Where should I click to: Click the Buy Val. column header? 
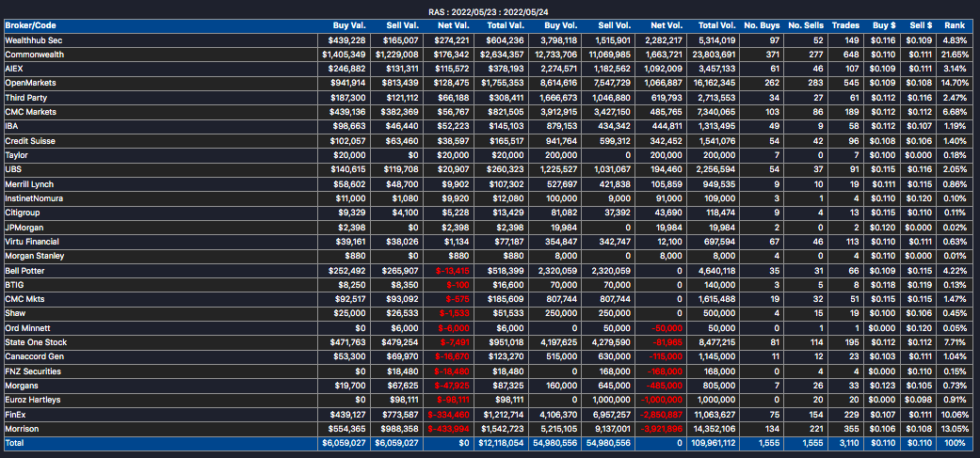pyautogui.click(x=349, y=25)
